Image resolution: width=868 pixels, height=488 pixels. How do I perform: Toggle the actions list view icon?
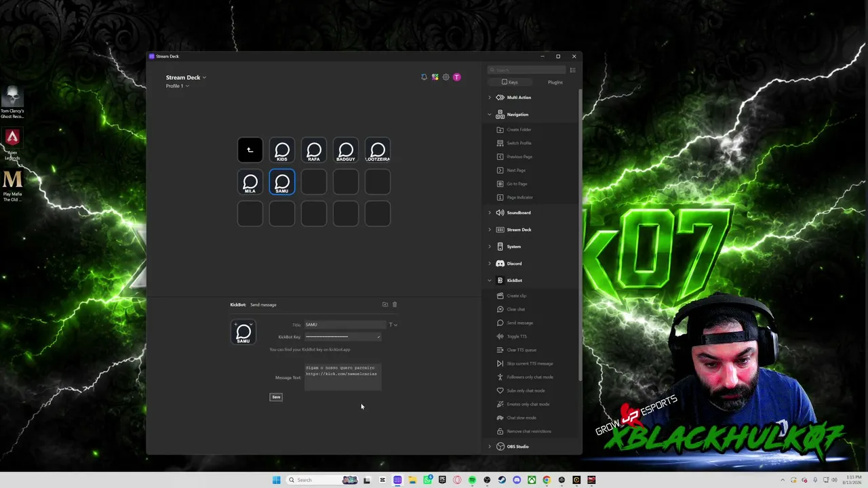click(x=573, y=70)
